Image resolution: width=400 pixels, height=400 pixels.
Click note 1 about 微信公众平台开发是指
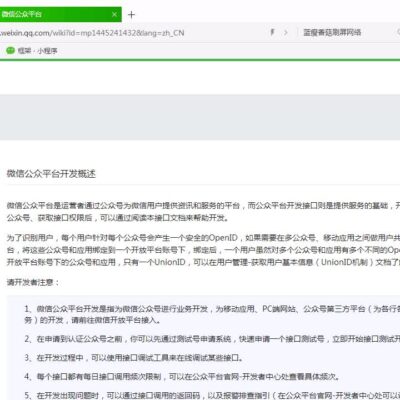(x=212, y=314)
